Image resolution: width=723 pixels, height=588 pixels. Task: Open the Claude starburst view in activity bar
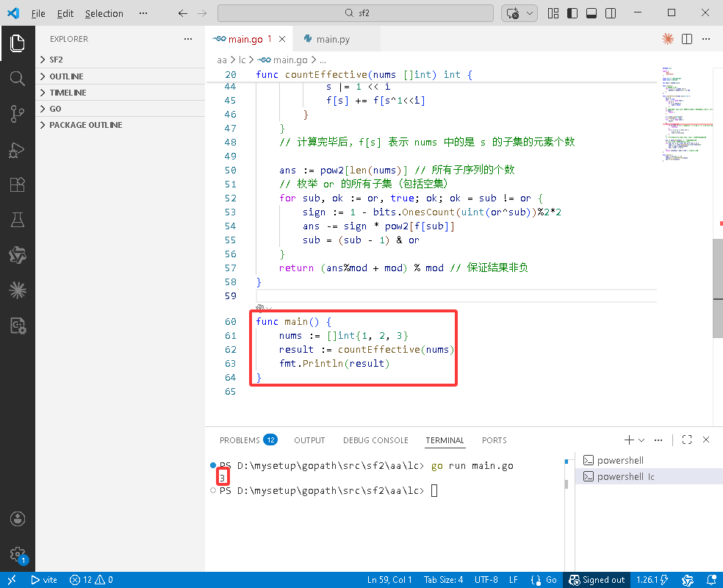pyautogui.click(x=18, y=290)
